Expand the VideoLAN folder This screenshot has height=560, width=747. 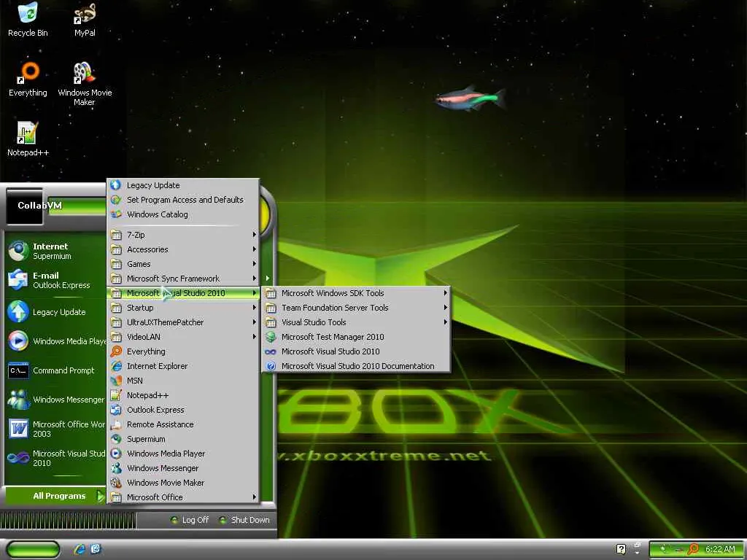(x=183, y=337)
